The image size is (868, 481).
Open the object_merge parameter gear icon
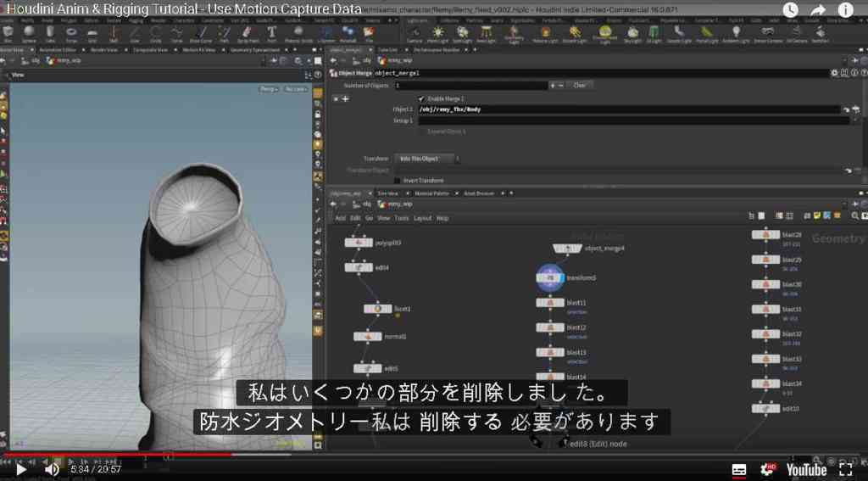[834, 73]
